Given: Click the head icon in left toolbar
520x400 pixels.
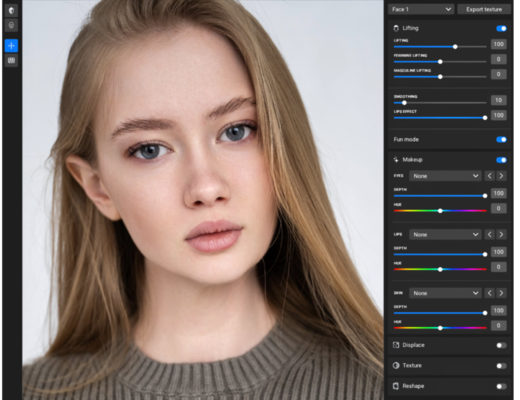Looking at the screenshot, I should [x=11, y=25].
